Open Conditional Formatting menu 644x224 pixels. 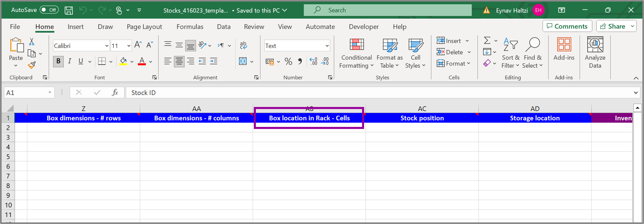pyautogui.click(x=357, y=53)
